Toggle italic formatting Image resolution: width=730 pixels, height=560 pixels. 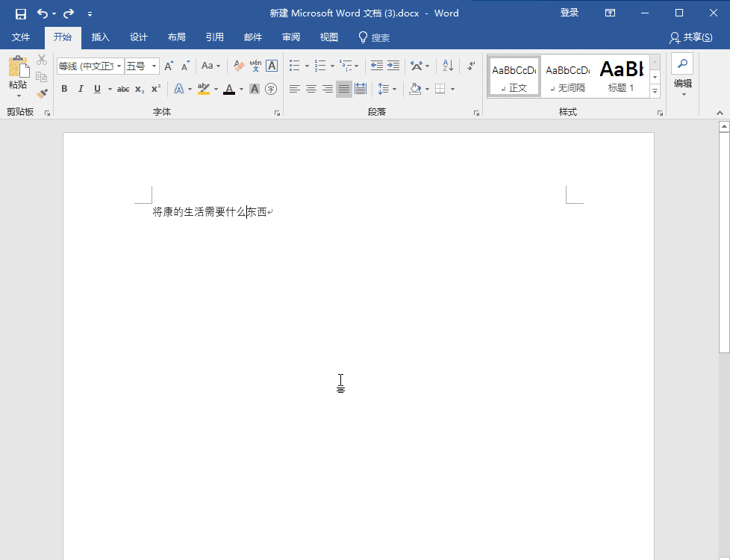coord(81,89)
